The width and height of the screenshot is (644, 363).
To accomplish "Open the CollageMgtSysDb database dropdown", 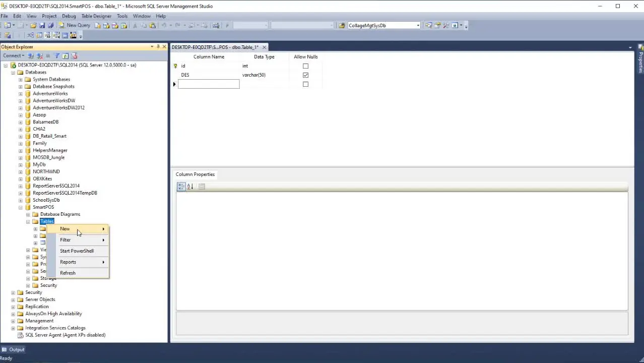I will [418, 25].
